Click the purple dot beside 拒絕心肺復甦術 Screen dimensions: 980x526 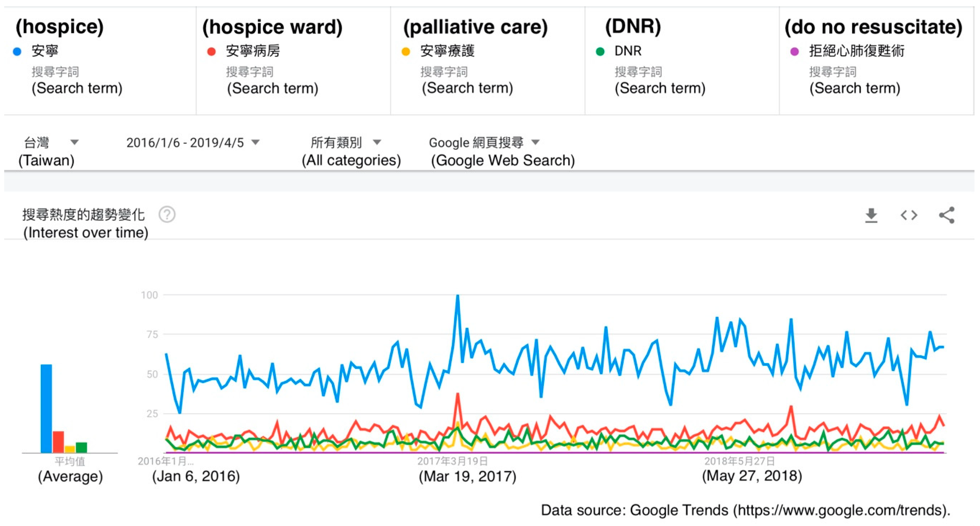click(x=794, y=52)
